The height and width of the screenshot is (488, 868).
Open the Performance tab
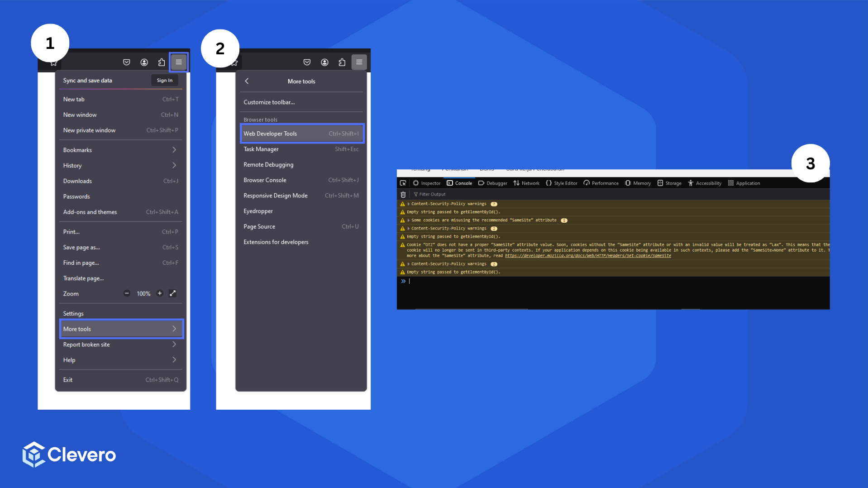[601, 183]
